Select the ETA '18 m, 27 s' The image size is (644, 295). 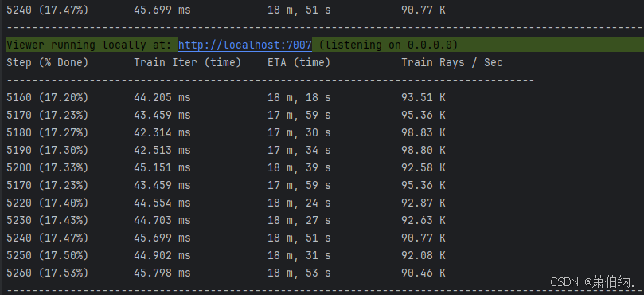[x=299, y=221]
